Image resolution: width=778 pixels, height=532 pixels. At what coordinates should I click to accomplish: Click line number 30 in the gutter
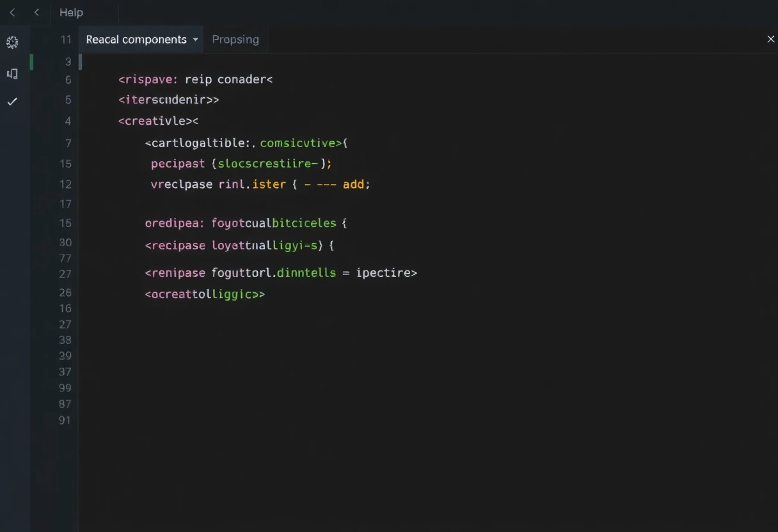point(65,242)
